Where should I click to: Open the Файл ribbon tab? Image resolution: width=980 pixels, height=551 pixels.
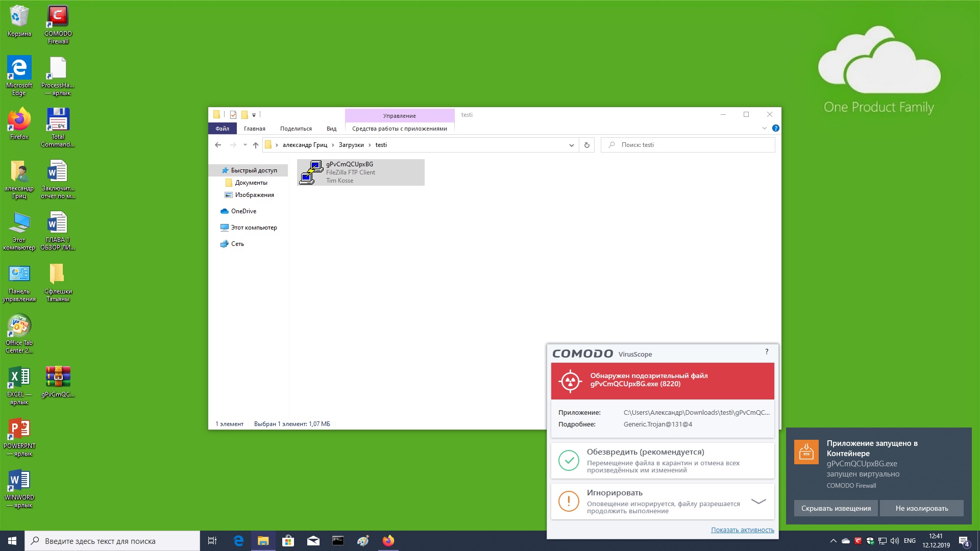click(x=222, y=129)
